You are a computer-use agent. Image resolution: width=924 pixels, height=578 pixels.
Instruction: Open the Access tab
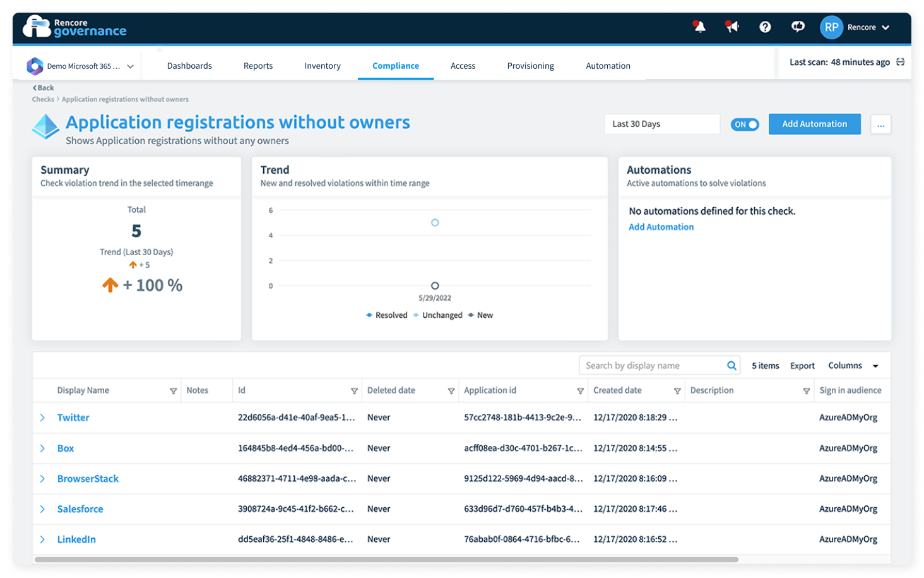pos(463,66)
